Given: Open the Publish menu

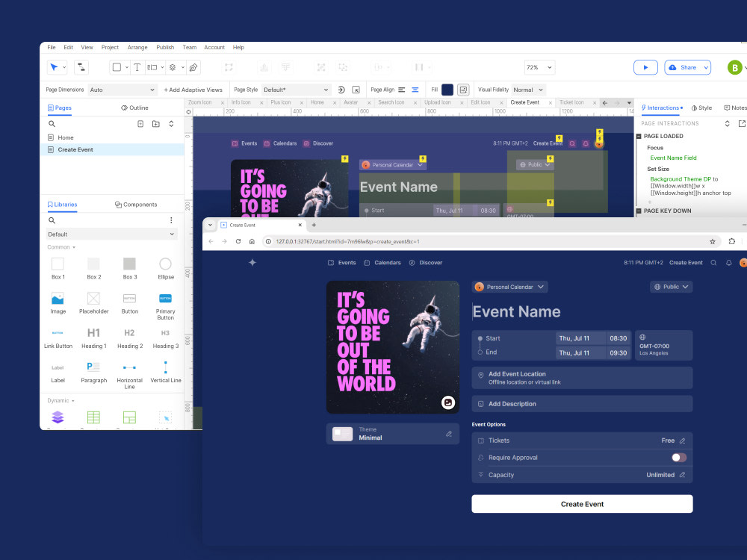Looking at the screenshot, I should click(x=165, y=47).
